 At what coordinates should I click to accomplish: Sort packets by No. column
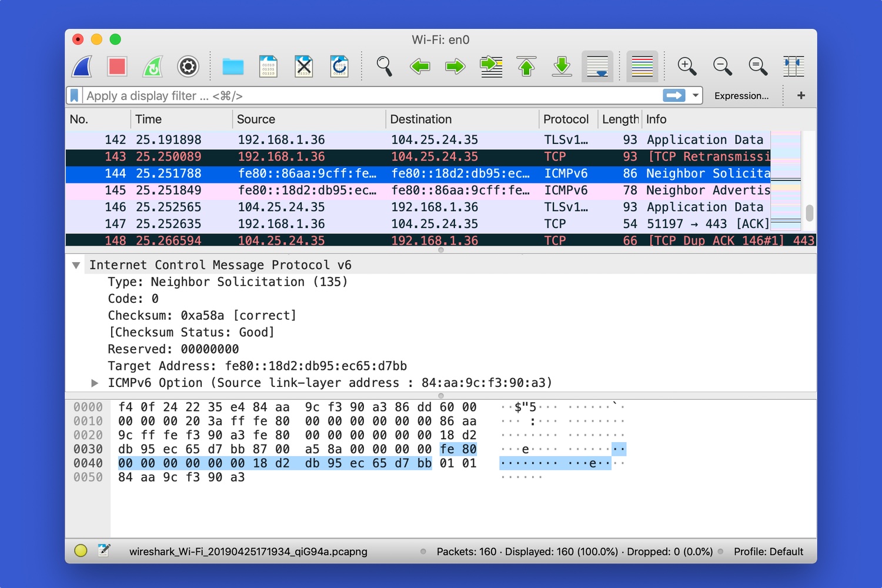pyautogui.click(x=98, y=119)
